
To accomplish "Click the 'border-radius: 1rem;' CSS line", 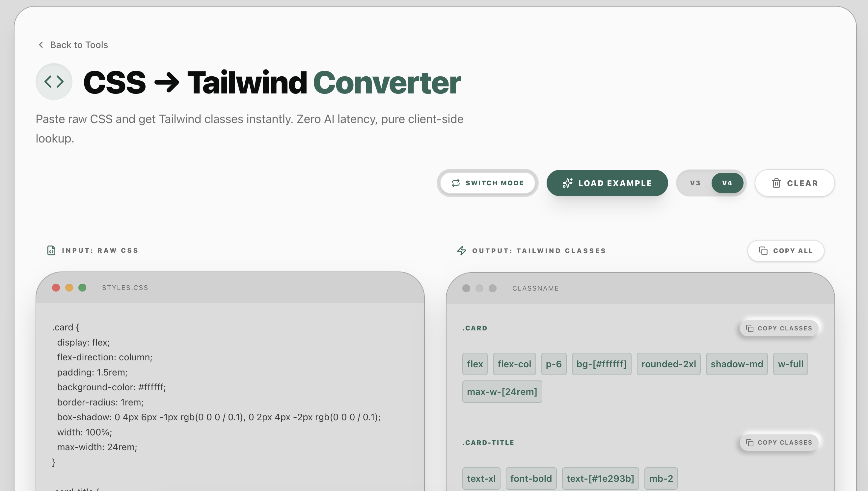I will 100,402.
